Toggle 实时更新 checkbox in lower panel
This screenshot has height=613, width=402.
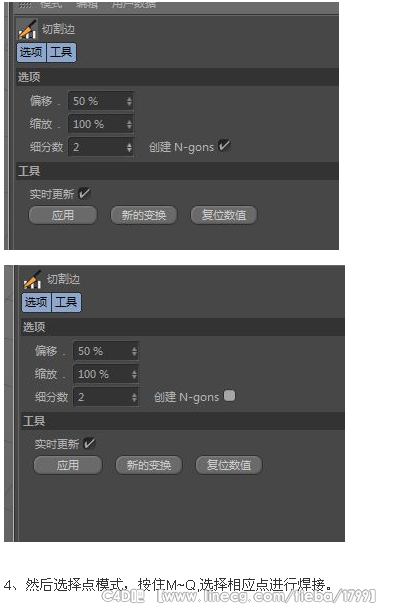[x=89, y=443]
